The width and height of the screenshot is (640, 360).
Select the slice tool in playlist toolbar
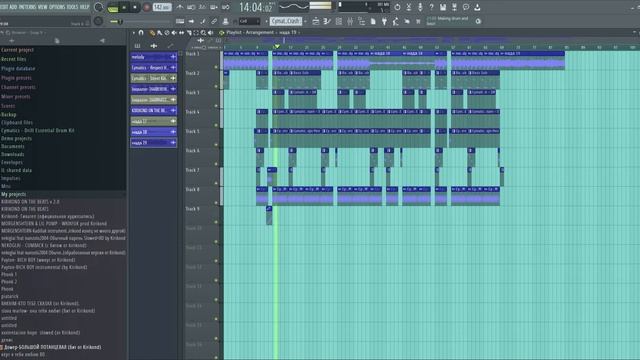[x=189, y=33]
